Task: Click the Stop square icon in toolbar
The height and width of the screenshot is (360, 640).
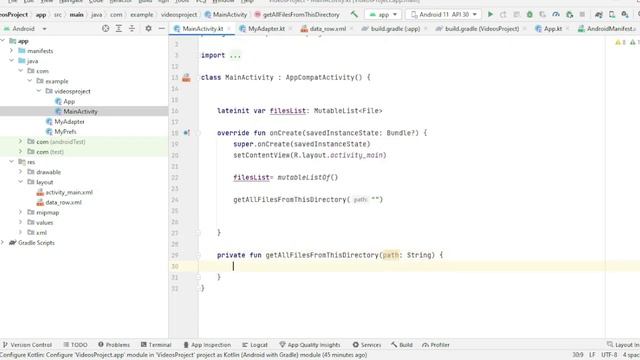Action: [x=582, y=14]
